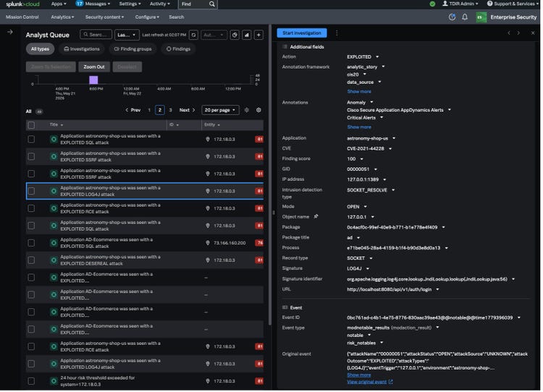Open the Apps menu
Viewport: 543px width, 392px height.
(59, 4)
